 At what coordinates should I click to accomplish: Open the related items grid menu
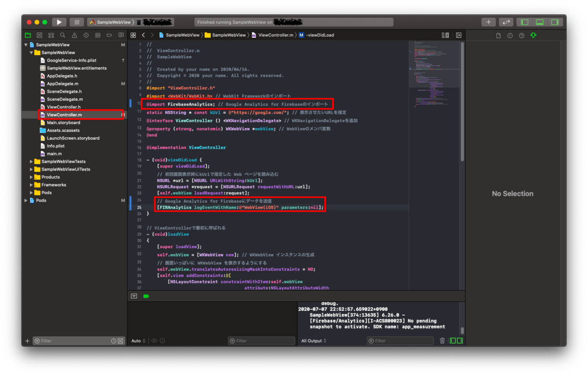click(133, 35)
